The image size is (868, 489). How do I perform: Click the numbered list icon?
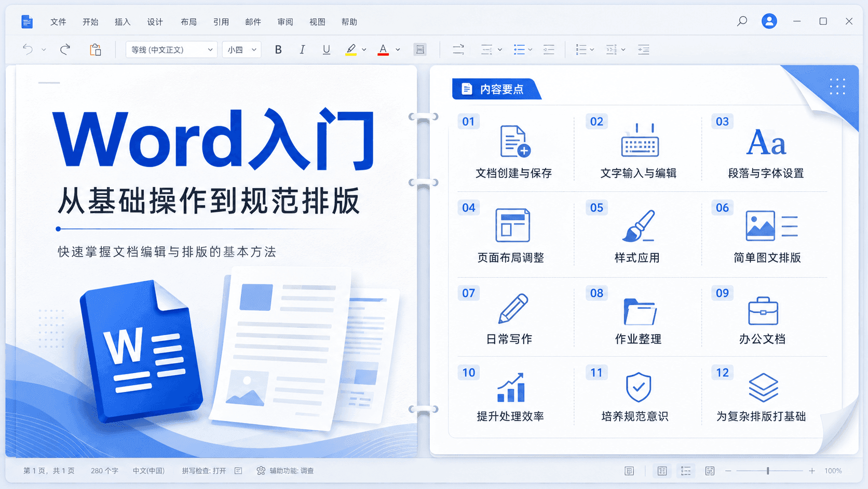[581, 49]
